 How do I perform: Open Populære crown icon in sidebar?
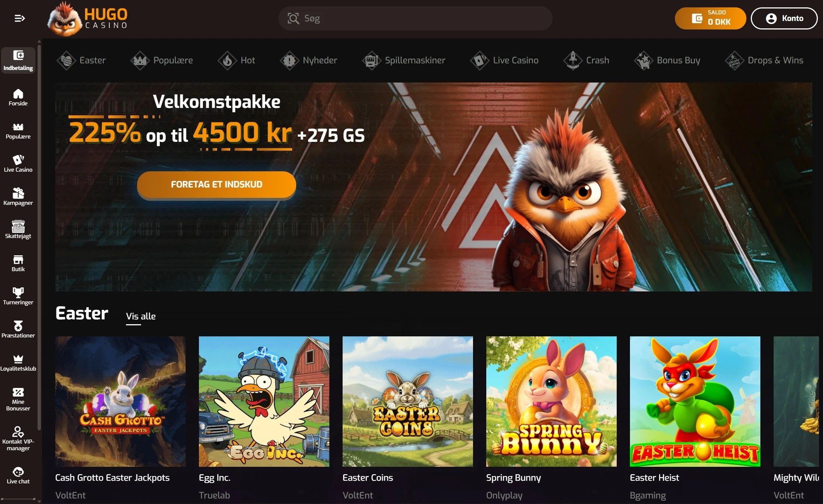point(18,127)
